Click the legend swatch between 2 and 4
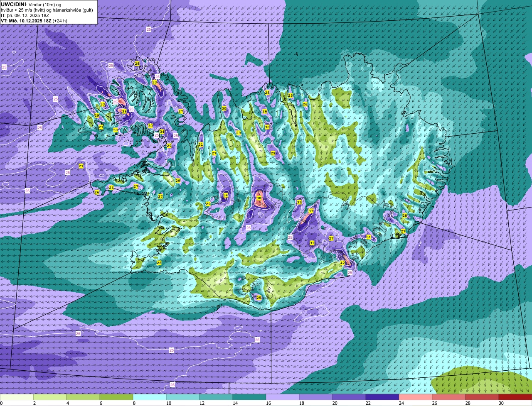The width and height of the screenshot is (532, 406). (x=50, y=397)
